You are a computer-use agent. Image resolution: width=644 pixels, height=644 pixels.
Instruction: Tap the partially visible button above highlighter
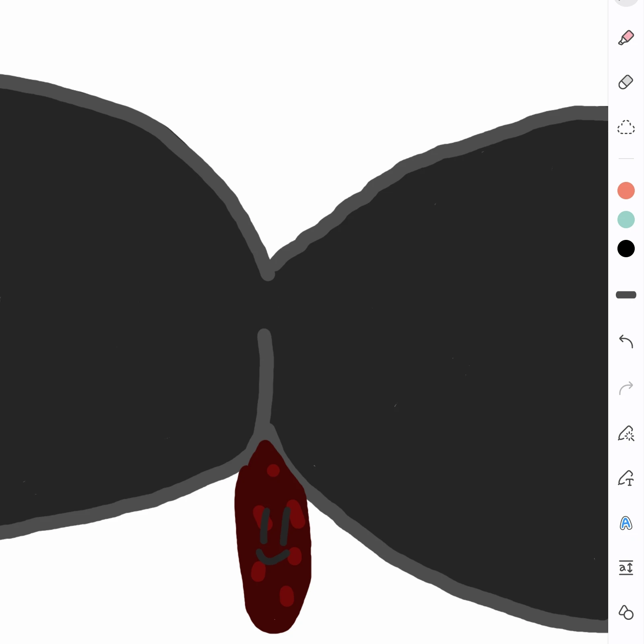point(627,3)
